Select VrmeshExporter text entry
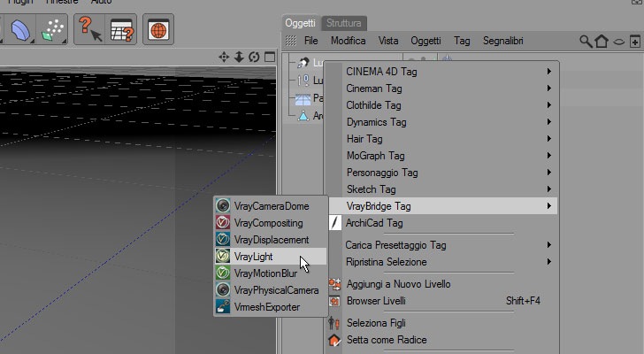The width and height of the screenshot is (644, 354). [x=267, y=307]
